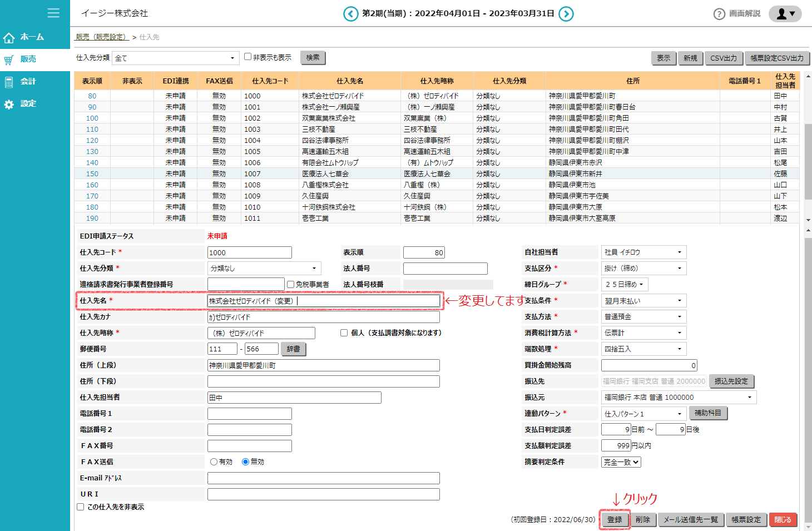Click 表示順 link 120

coord(92,140)
